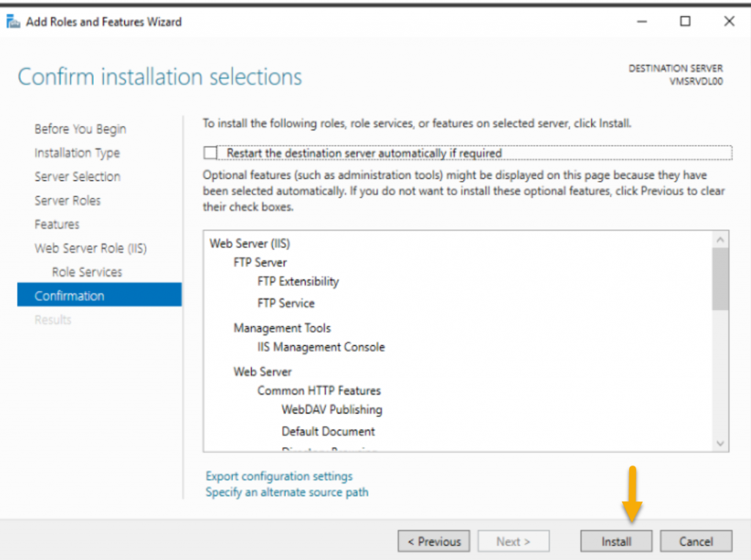This screenshot has height=560, width=751.
Task: Select WebDAV Publishing in the list
Action: [331, 409]
